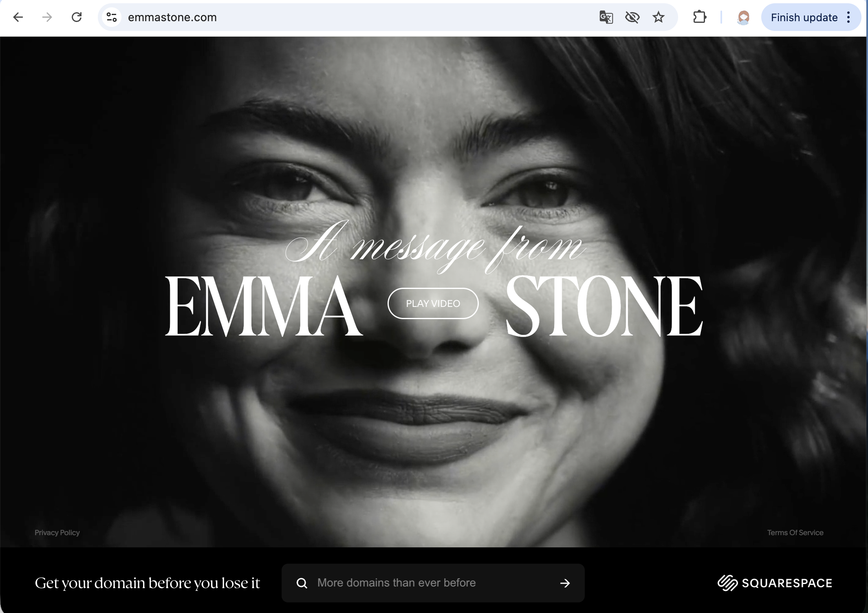The image size is (868, 613).
Task: Open Chrome's three-dot menu
Action: coord(848,17)
